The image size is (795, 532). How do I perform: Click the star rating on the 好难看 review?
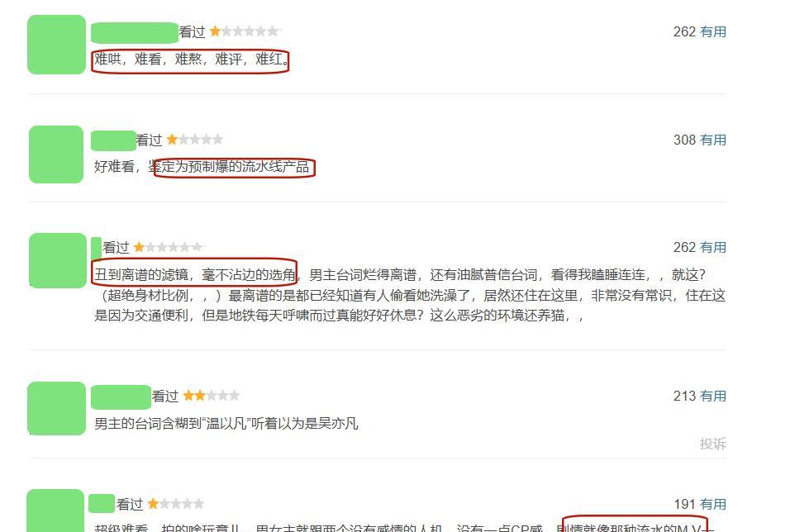tap(195, 140)
